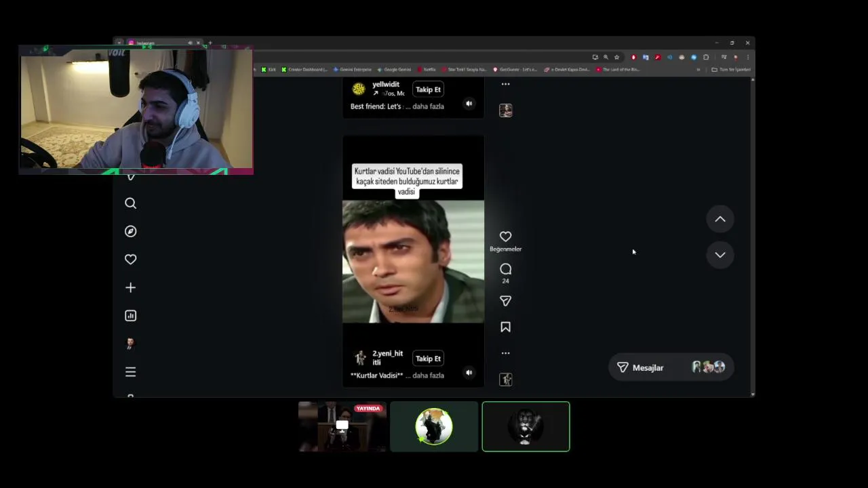Viewport: 868px width, 488px height.
Task: Open more options for the 2.yeni_hititli reel
Action: click(x=505, y=353)
